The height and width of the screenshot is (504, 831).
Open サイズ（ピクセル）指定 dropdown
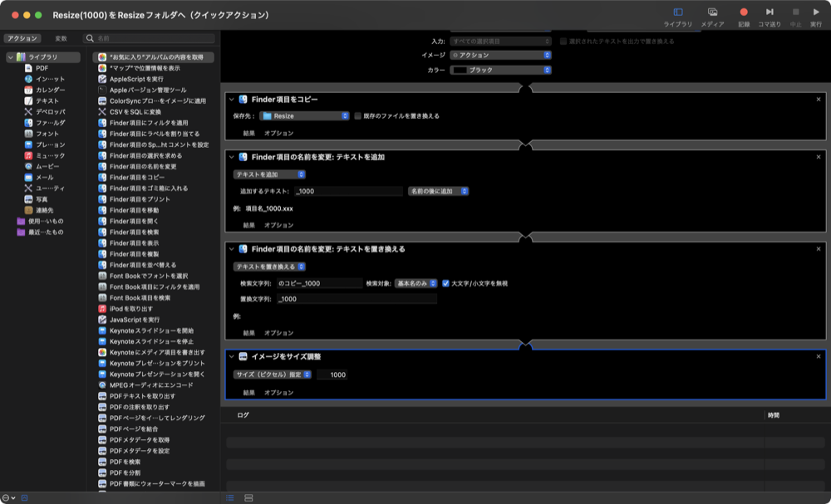273,374
